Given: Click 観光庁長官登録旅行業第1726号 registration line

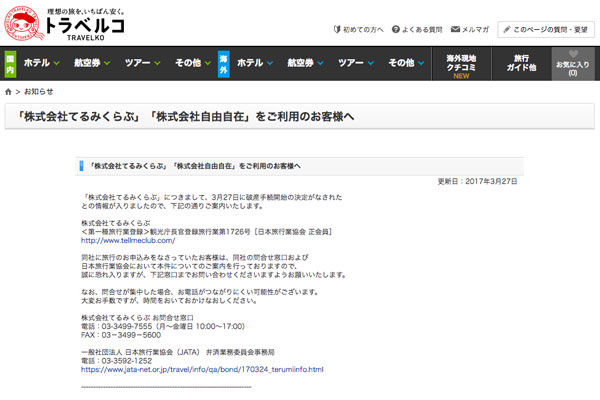Looking at the screenshot, I should pyautogui.click(x=207, y=232).
